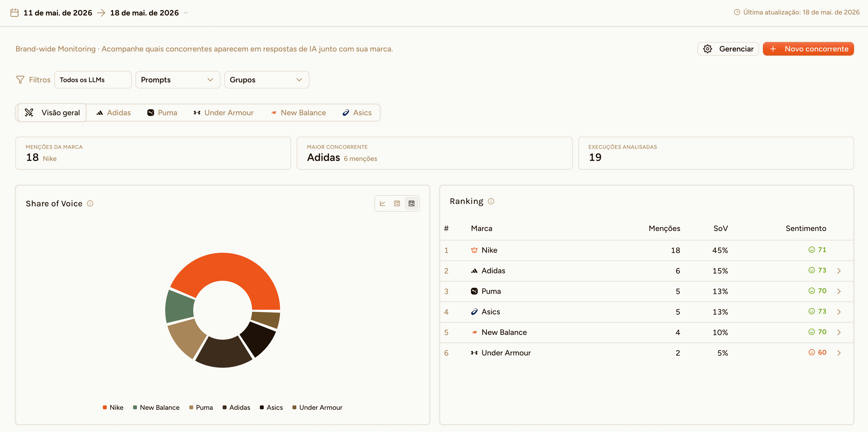Click the funnel Filtros icon
The width and height of the screenshot is (868, 432).
[20, 80]
